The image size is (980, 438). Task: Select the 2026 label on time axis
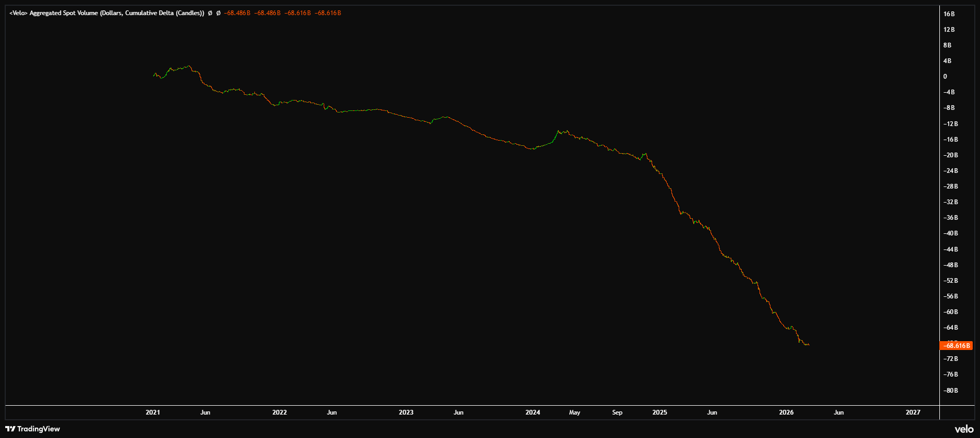(x=786, y=412)
